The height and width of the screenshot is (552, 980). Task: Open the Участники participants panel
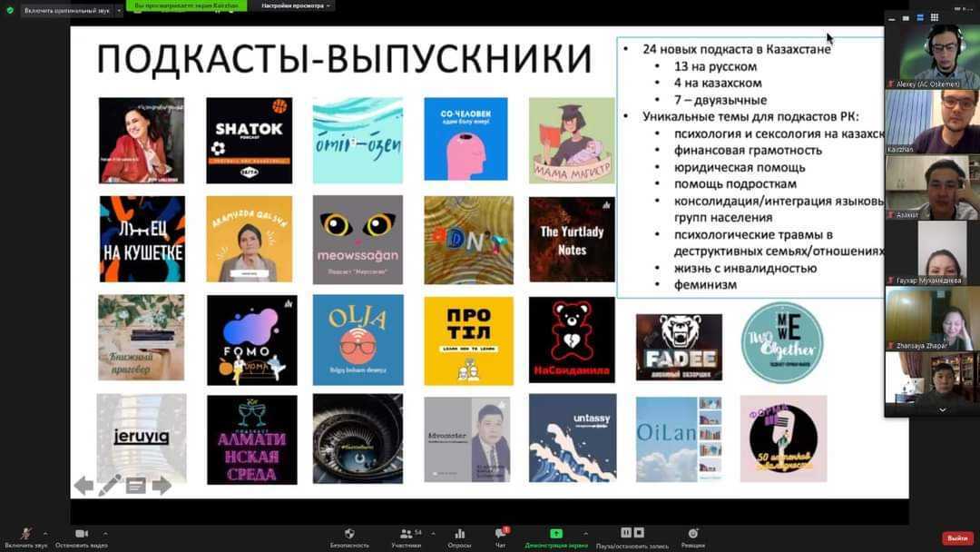407,537
